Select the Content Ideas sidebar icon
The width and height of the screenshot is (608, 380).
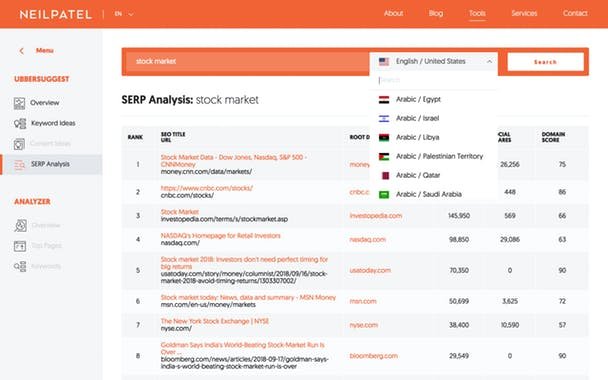pyautogui.click(x=19, y=144)
